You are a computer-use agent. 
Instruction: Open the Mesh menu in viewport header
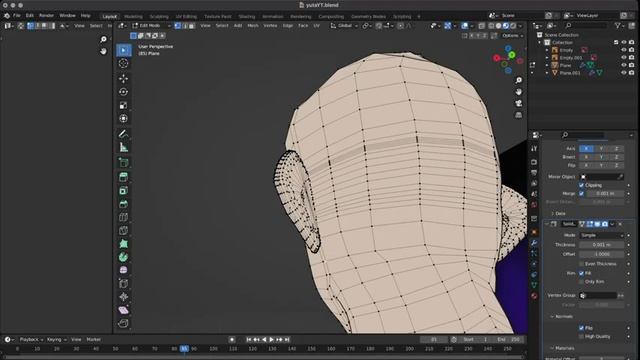[x=253, y=26]
